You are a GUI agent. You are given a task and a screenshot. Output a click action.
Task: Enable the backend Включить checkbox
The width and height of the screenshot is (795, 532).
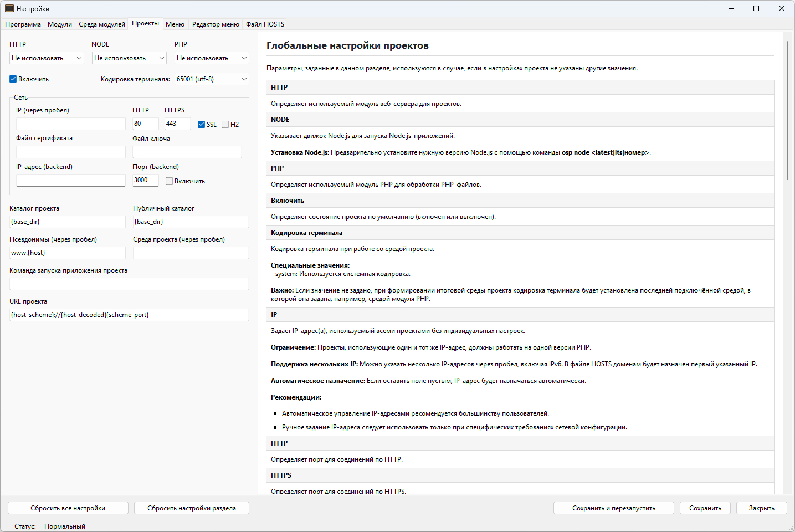coord(170,181)
